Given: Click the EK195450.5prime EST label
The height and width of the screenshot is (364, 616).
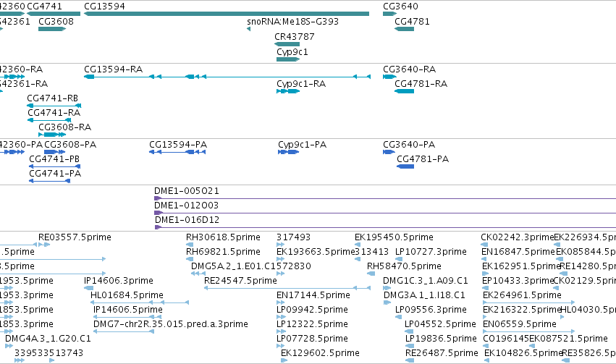Looking at the screenshot, I should click(x=394, y=237).
